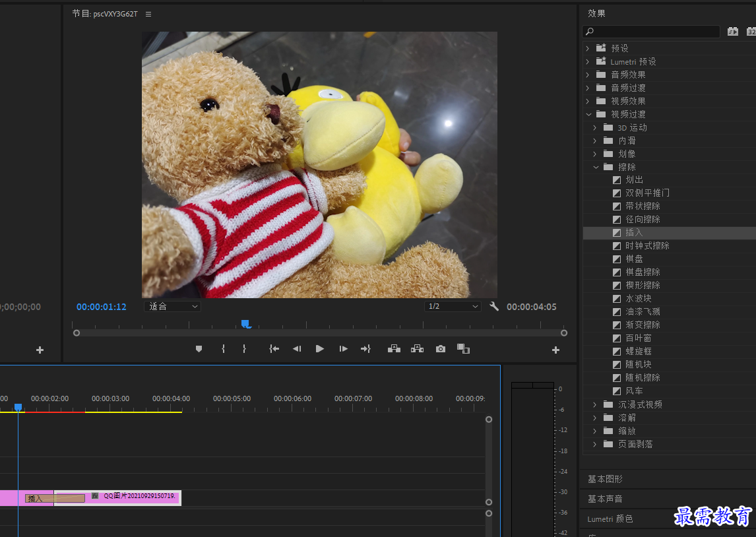
Task: Click the Mark In bracket icon
Action: point(223,349)
